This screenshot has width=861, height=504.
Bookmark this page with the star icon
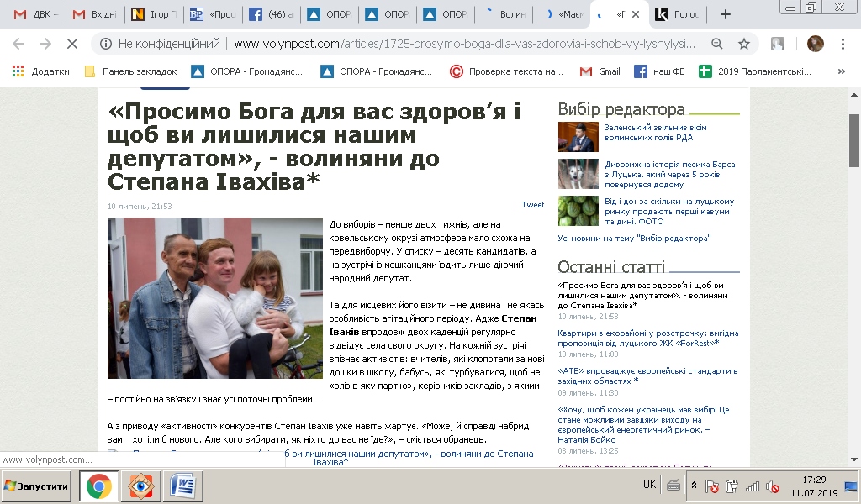click(743, 44)
